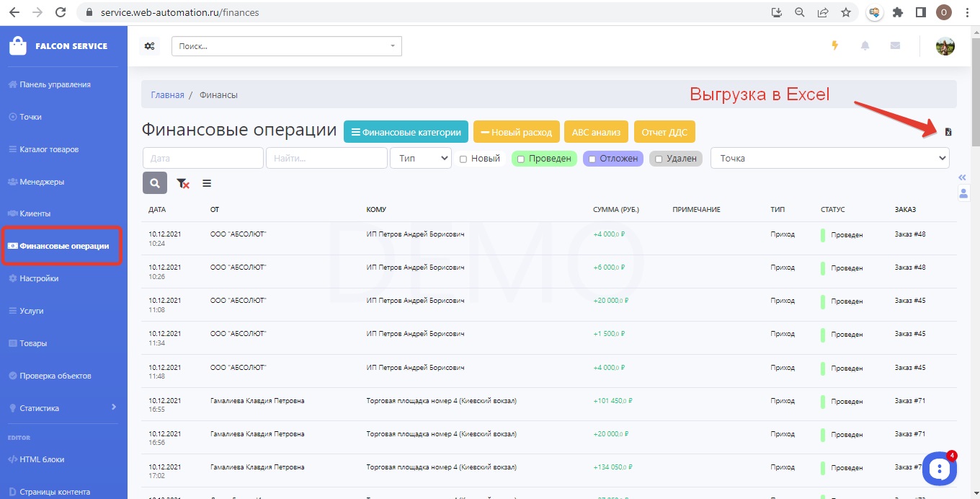This screenshot has width=980, height=499.
Task: Click into the Дата filter field
Action: pyautogui.click(x=202, y=158)
